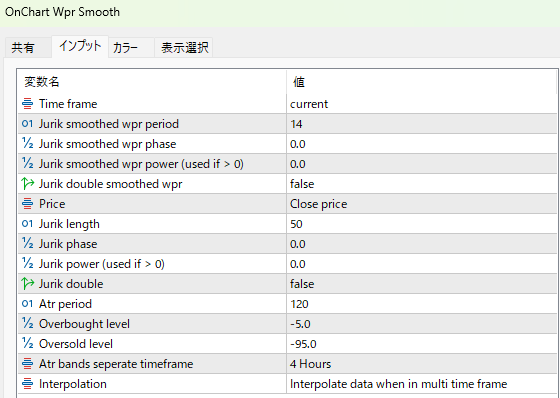Viewport: 560px width, 398px height.
Task: Click the enum icon beside Interpolation
Action: pos(28,384)
